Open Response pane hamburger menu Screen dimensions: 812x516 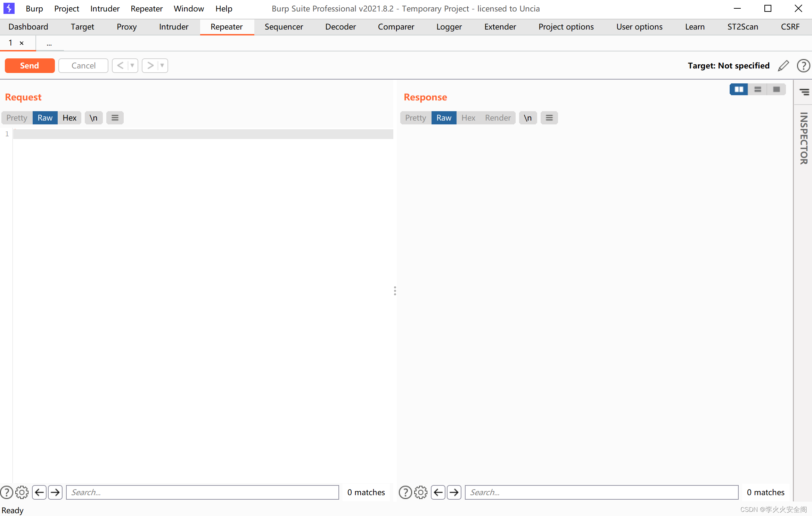[x=549, y=118]
